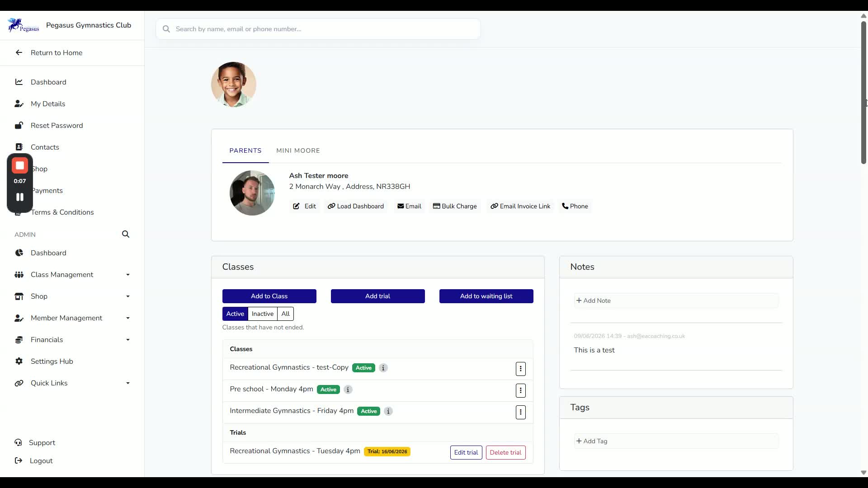The height and width of the screenshot is (488, 868).
Task: Switch to the MINI MOORE tab
Action: [x=298, y=150]
